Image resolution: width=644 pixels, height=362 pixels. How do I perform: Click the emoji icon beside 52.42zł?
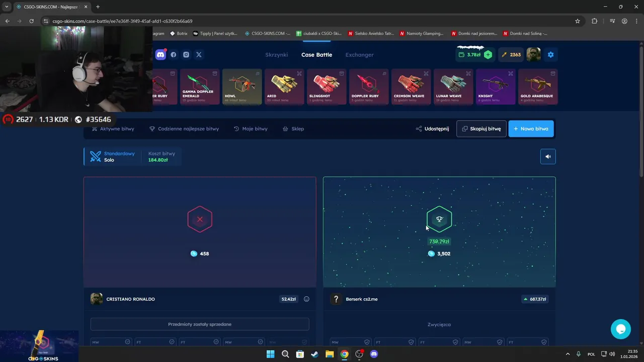[x=306, y=299]
